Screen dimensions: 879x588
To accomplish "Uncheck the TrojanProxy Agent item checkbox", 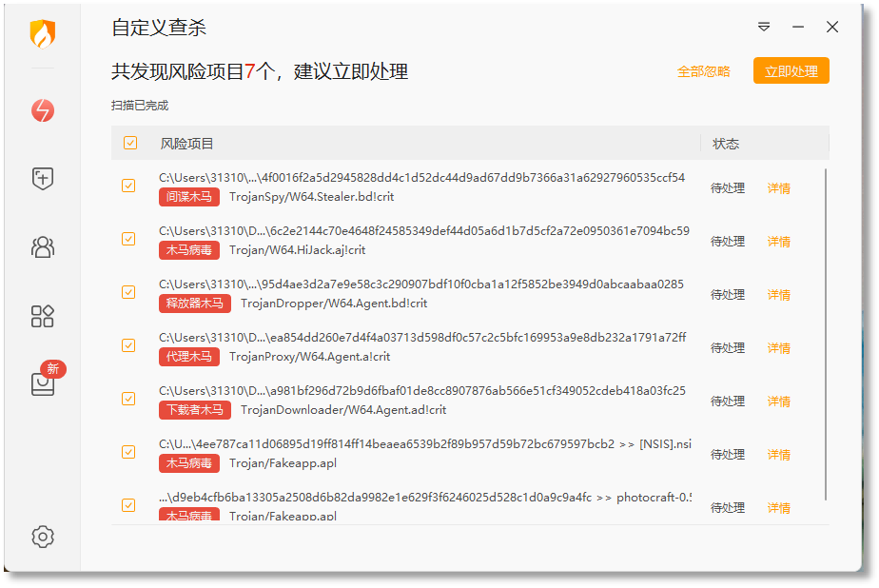I will [x=128, y=345].
